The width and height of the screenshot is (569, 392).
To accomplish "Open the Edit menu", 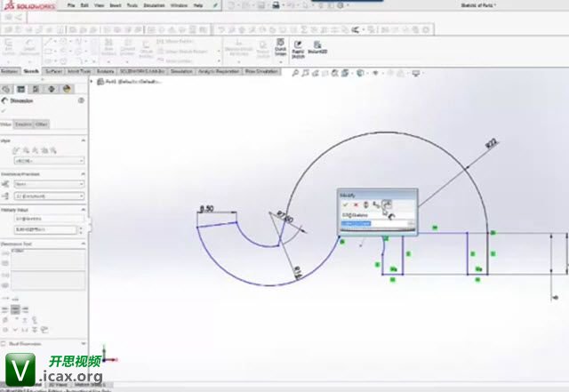I will 84,5.
